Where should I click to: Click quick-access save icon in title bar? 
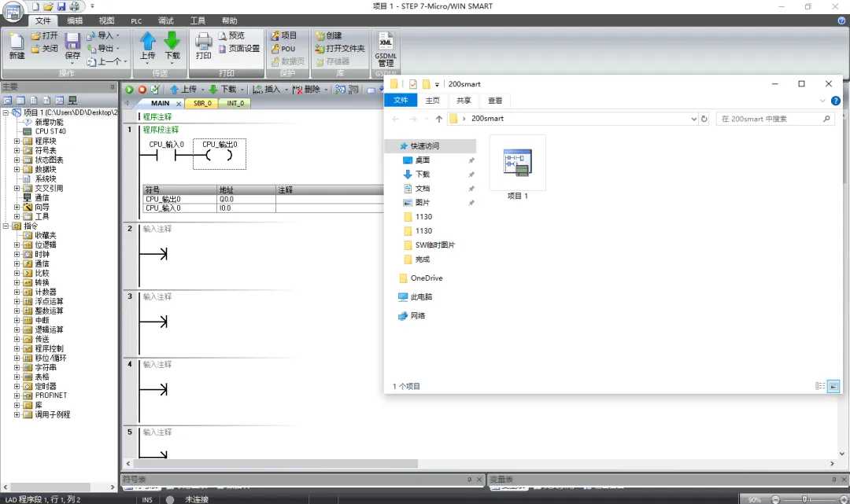pos(61,6)
